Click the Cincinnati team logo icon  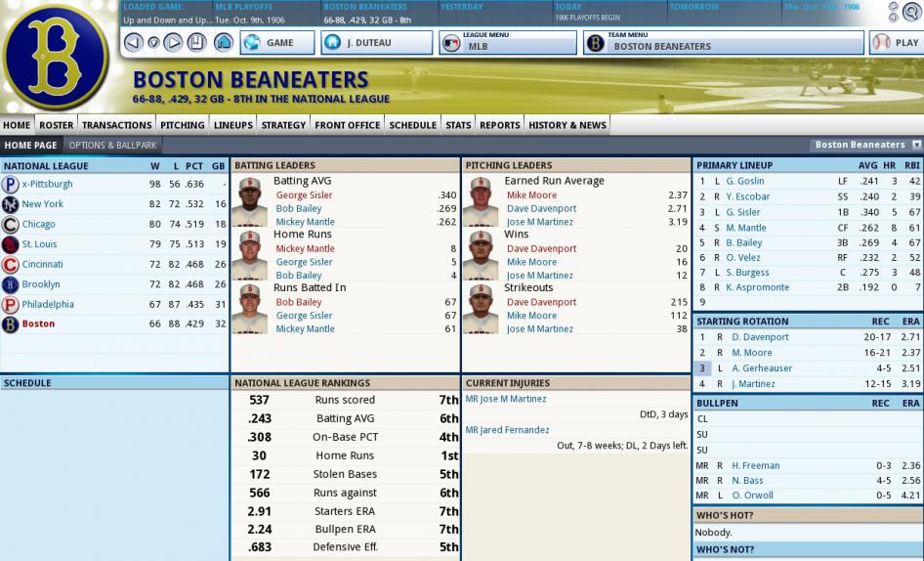[10, 264]
